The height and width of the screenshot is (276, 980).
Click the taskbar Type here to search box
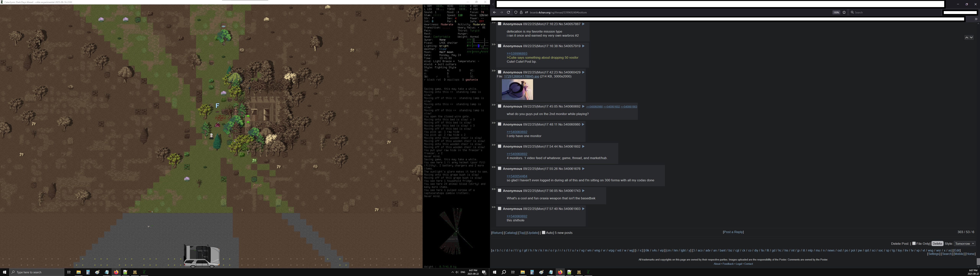point(37,272)
